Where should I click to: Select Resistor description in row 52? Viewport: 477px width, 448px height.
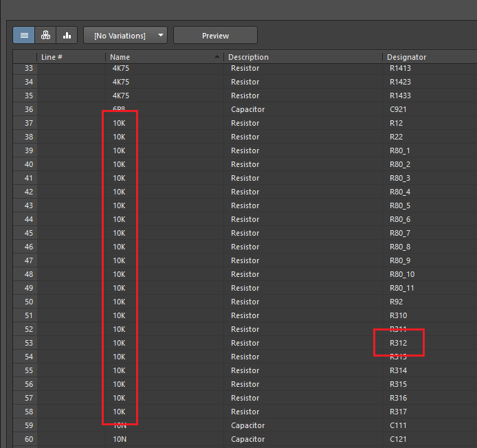[x=245, y=329]
